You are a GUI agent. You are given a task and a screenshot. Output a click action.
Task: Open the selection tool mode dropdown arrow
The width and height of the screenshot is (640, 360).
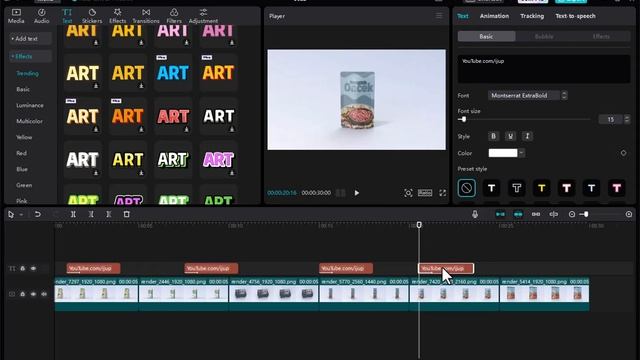tap(21, 214)
